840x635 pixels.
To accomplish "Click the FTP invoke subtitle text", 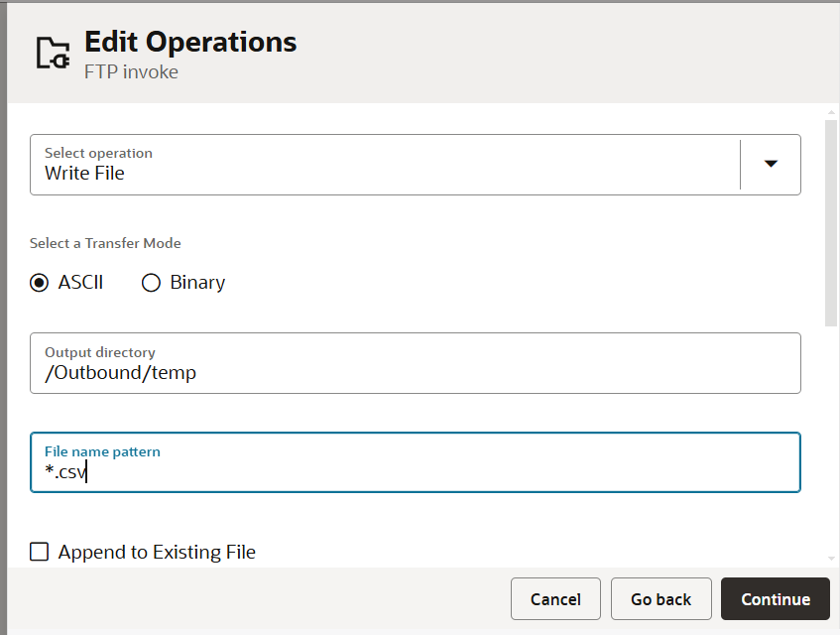I will (131, 71).
